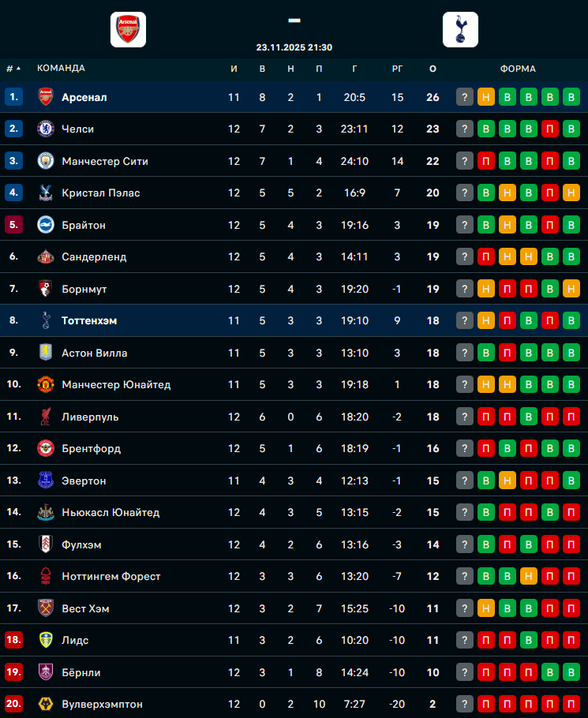Viewport: 588px width, 718px height.
Task: Open the Брайтон team link
Action: [84, 225]
